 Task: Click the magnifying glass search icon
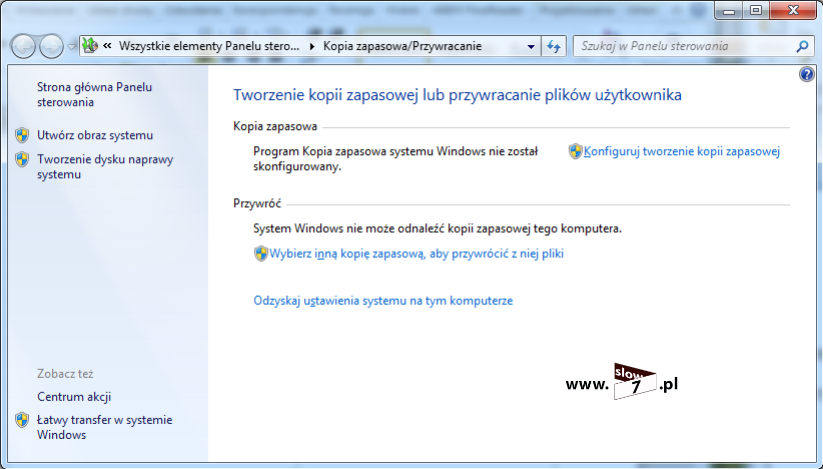802,47
